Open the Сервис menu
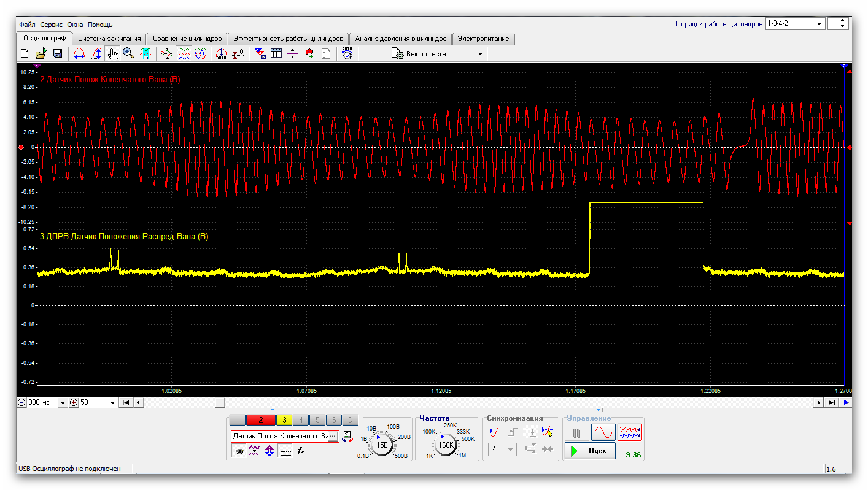The image size is (868, 490). pos(52,25)
